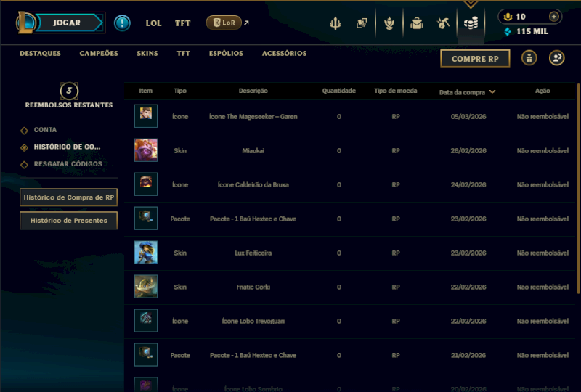
Task: Click Não reembolsável in the Miaukai row
Action: [x=543, y=151]
